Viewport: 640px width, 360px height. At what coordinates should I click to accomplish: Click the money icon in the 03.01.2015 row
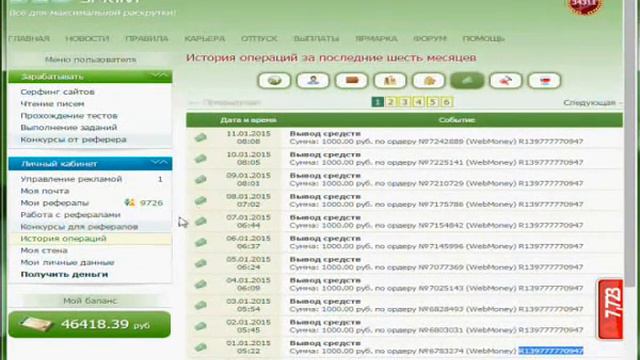200,305
